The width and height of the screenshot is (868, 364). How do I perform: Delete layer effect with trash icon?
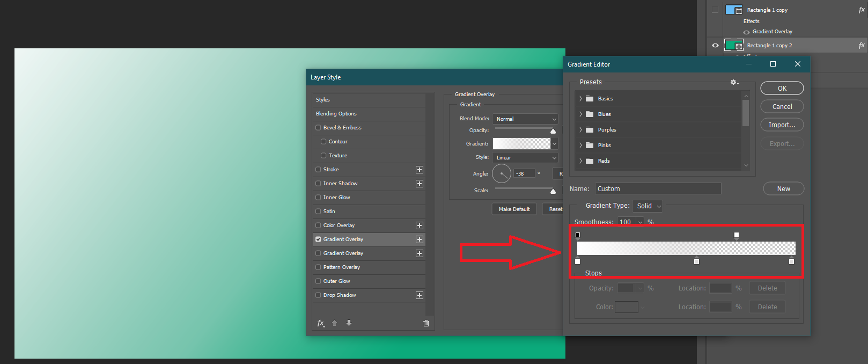pyautogui.click(x=426, y=323)
